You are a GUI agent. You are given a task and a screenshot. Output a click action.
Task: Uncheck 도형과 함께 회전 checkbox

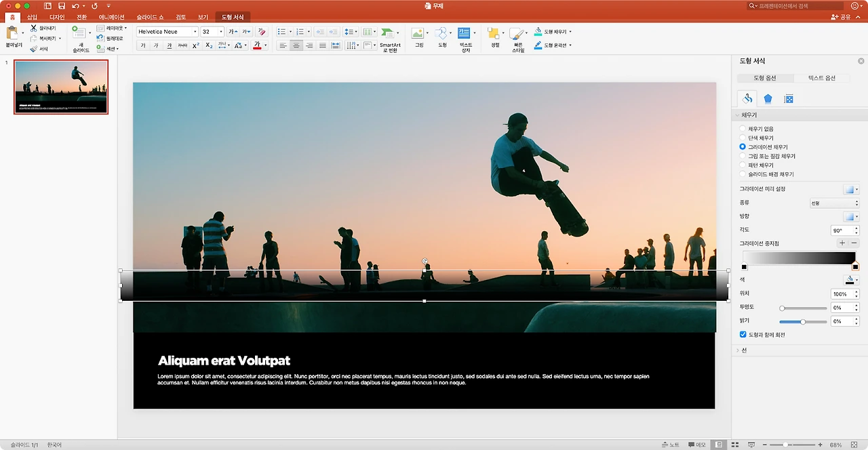(x=743, y=335)
